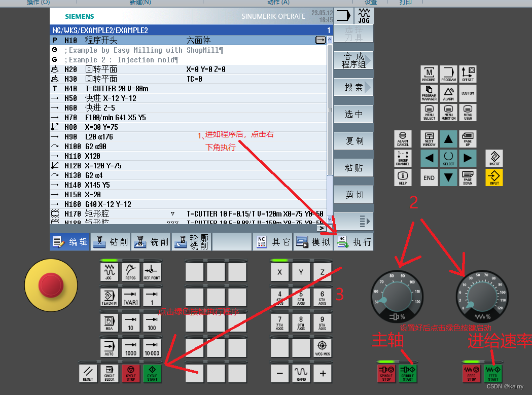The height and width of the screenshot is (395, 532).
Task: Open the PROGRAM key
Action: [448, 75]
